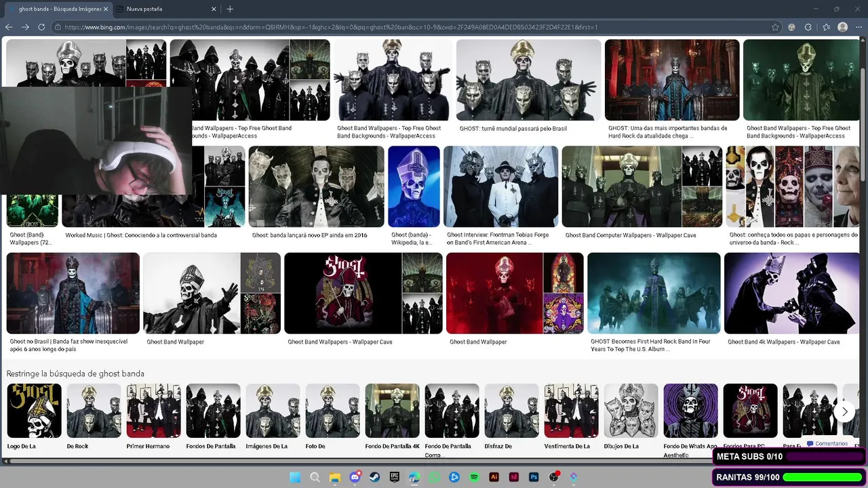Open taskbar Search magnifier

coord(315,477)
